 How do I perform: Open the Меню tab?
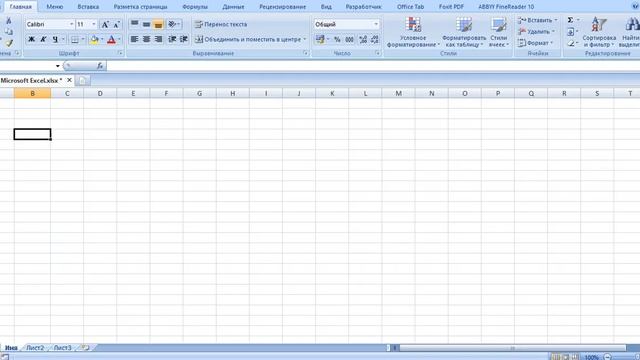(x=54, y=7)
